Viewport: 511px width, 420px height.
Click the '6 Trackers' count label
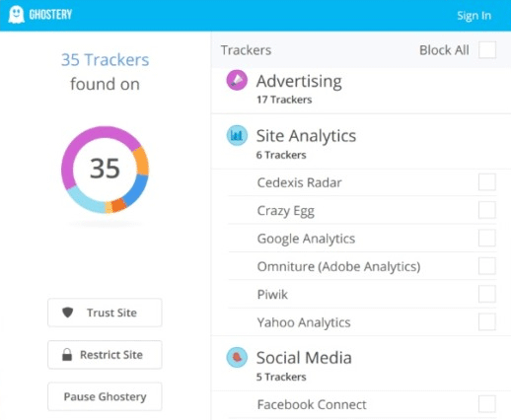point(281,155)
